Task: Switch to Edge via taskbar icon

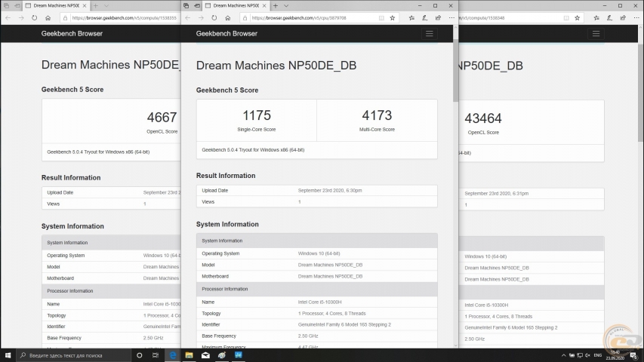Action: 173,355
